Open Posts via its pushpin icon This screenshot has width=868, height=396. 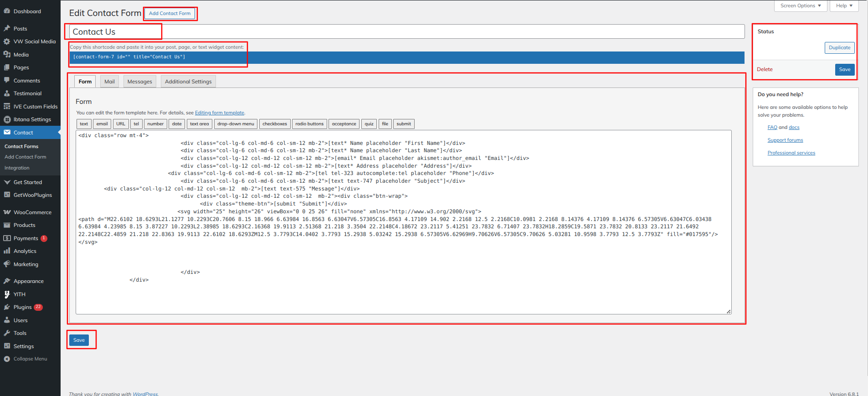pos(7,29)
